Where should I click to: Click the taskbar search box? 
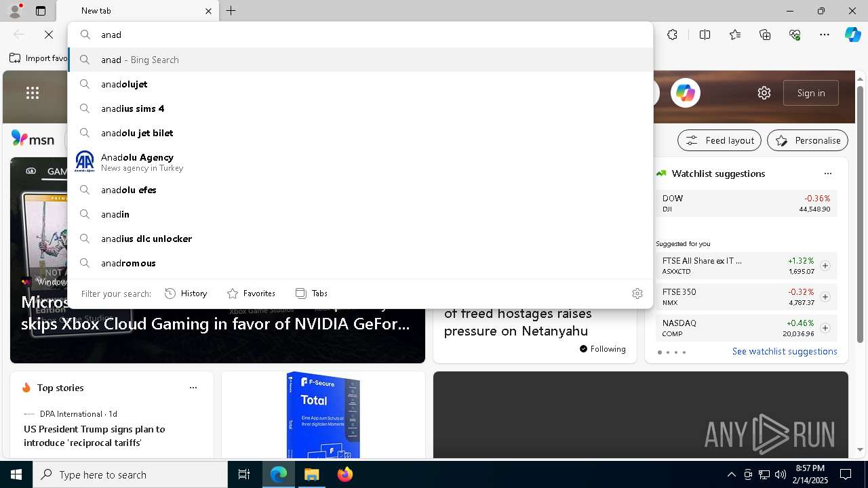click(x=130, y=474)
